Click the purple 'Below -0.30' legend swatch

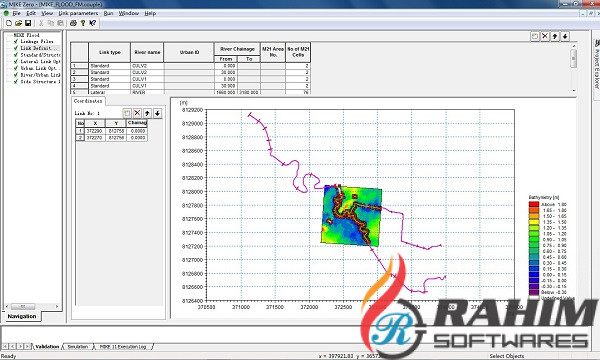pyautogui.click(x=534, y=292)
